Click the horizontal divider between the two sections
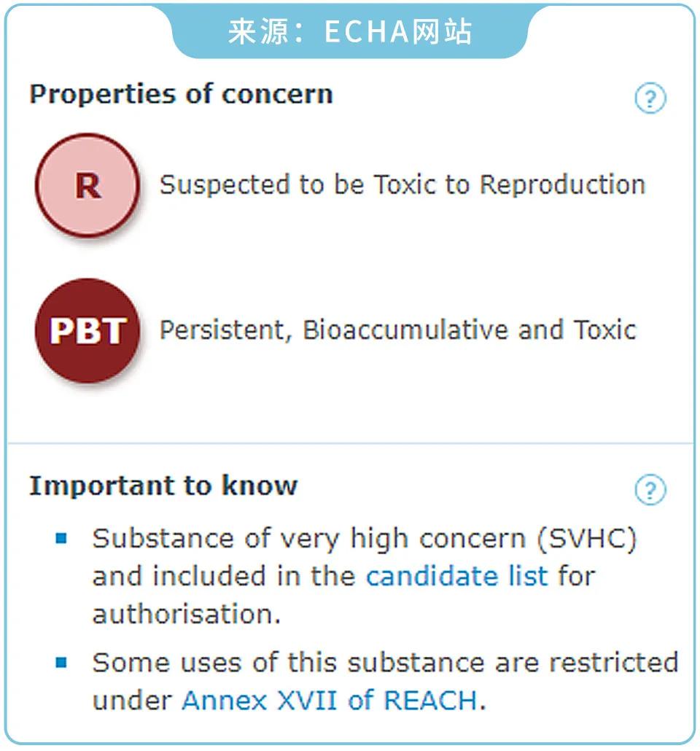This screenshot has width=700, height=751. pyautogui.click(x=350, y=443)
